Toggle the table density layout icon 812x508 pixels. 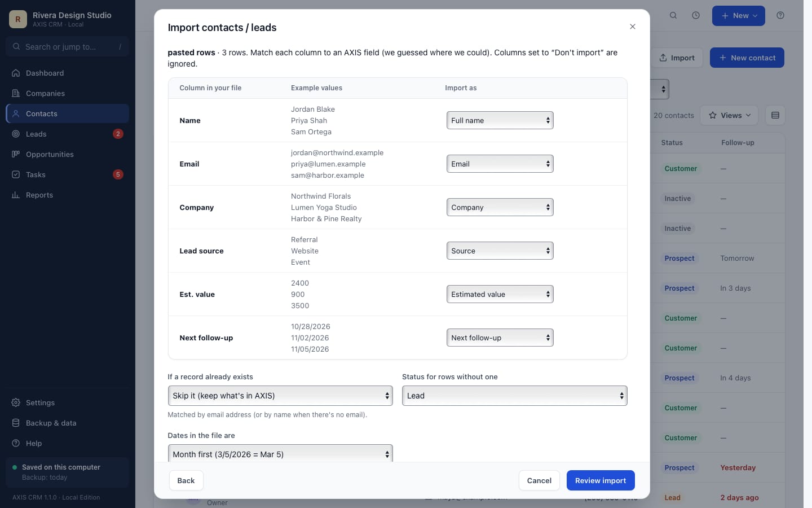775,115
